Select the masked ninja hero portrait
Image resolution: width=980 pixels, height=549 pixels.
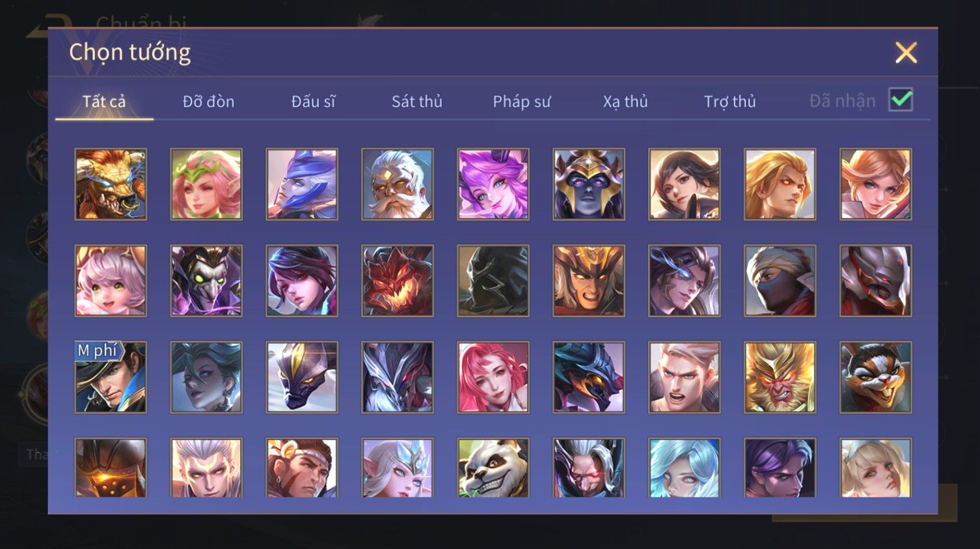click(780, 281)
